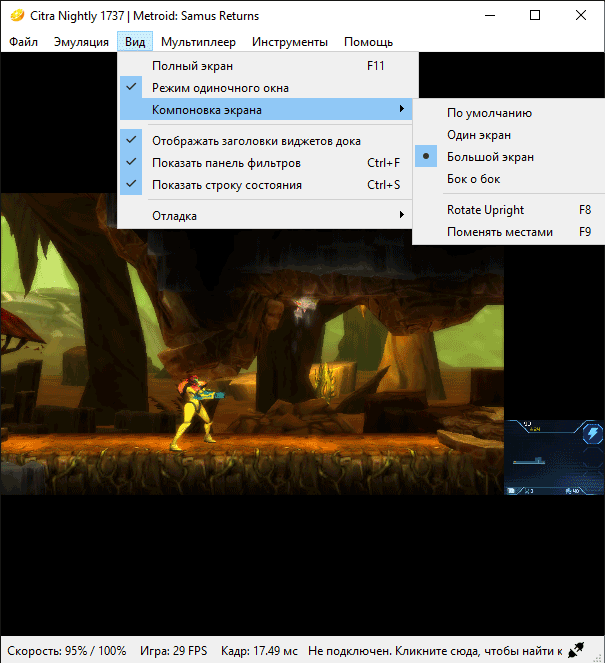Image resolution: width=605 pixels, height=663 pixels.
Task: Toggle Отображать заголовки виджетов дока
Action: 266,141
